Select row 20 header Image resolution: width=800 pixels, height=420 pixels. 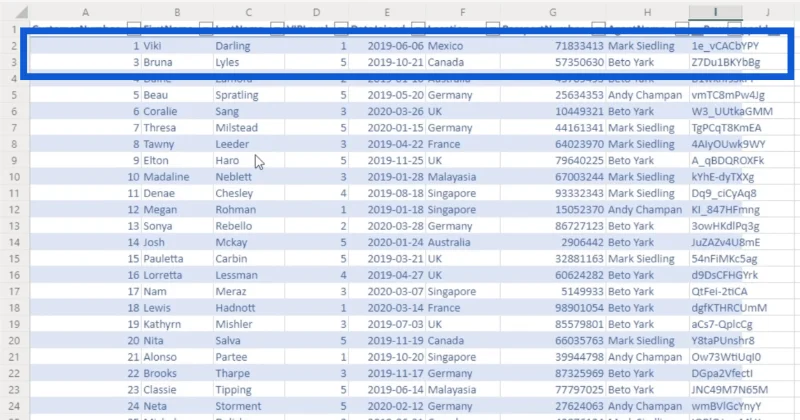coord(14,340)
